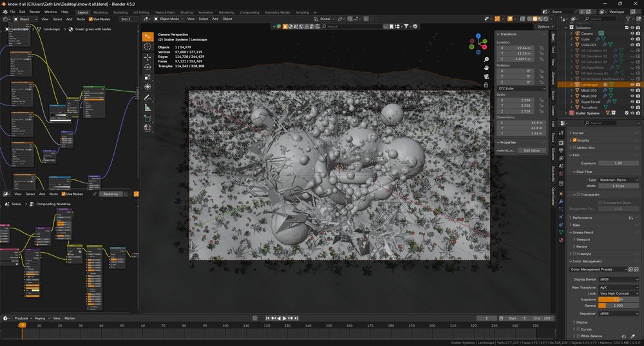Click the outliner filter funnel icon
644x346 pixels.
[x=629, y=19]
